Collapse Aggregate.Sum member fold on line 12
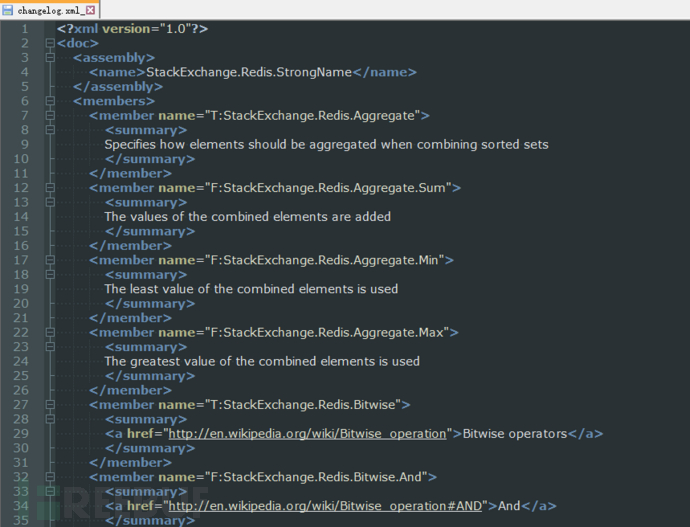The image size is (690, 527). point(50,188)
